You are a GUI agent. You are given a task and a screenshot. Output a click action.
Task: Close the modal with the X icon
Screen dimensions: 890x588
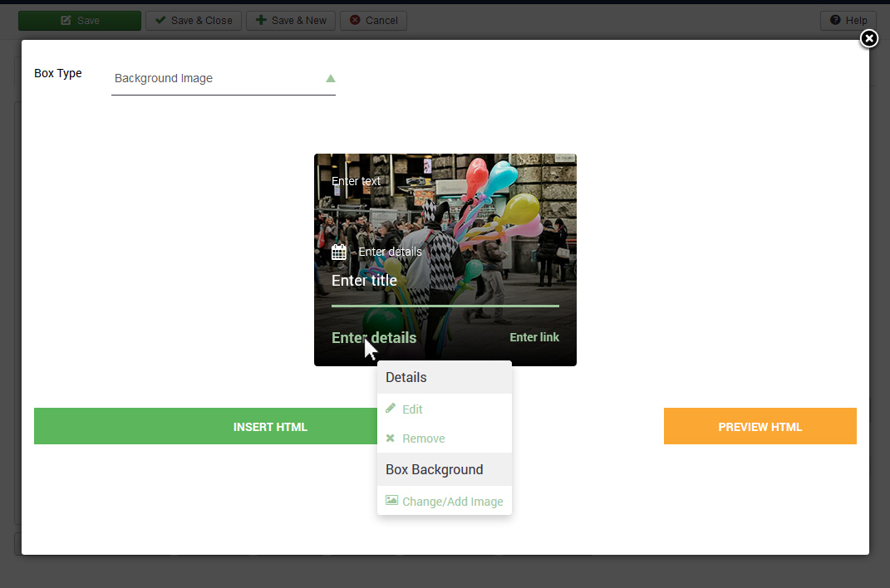869,38
